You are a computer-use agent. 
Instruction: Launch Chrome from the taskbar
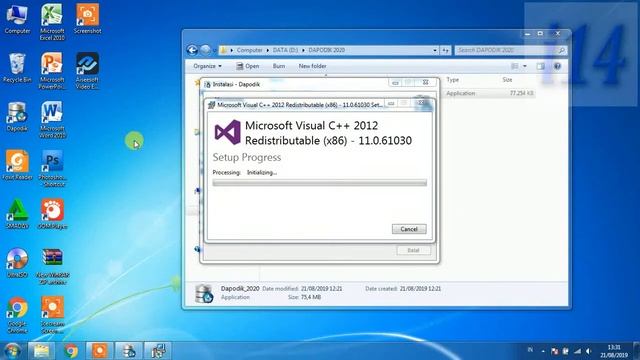71,351
